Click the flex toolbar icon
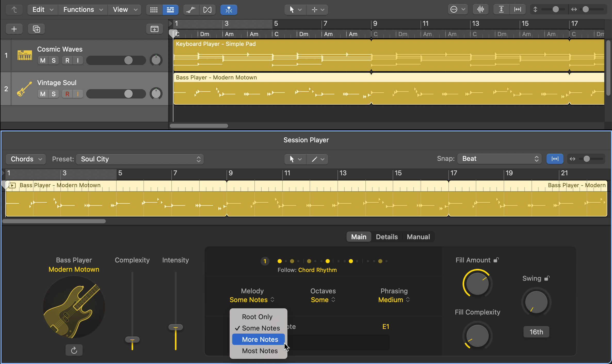 point(207,10)
